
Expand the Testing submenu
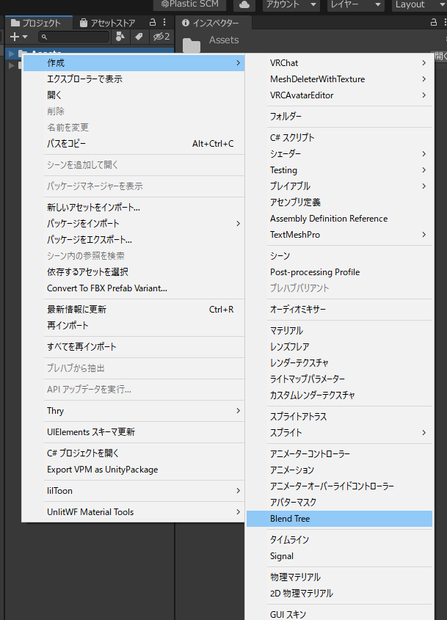pos(339,170)
